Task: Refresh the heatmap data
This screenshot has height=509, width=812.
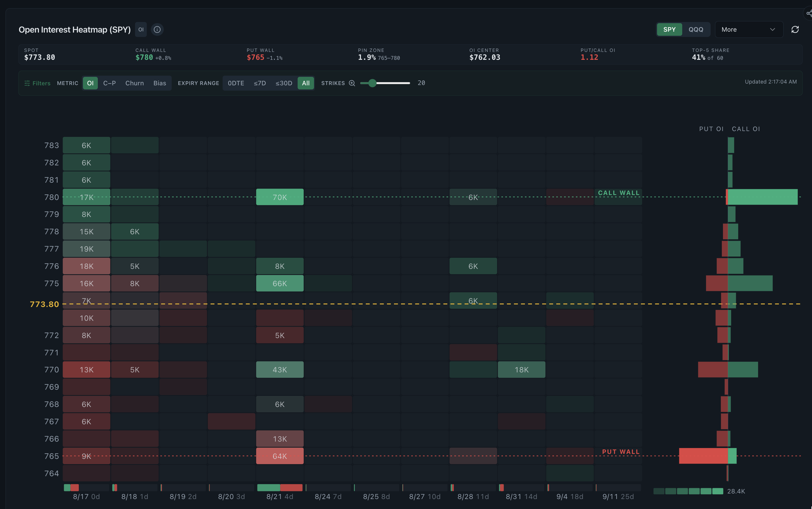Action: point(795,30)
